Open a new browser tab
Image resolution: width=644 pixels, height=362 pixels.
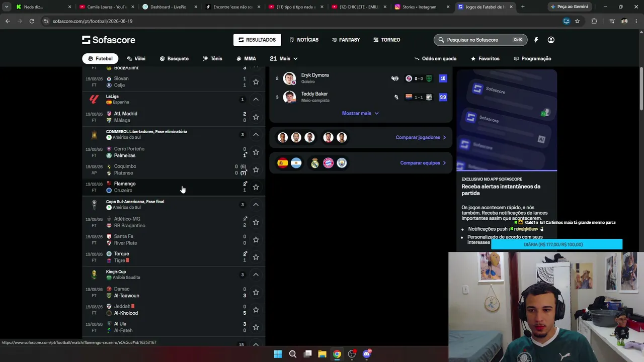click(x=523, y=7)
